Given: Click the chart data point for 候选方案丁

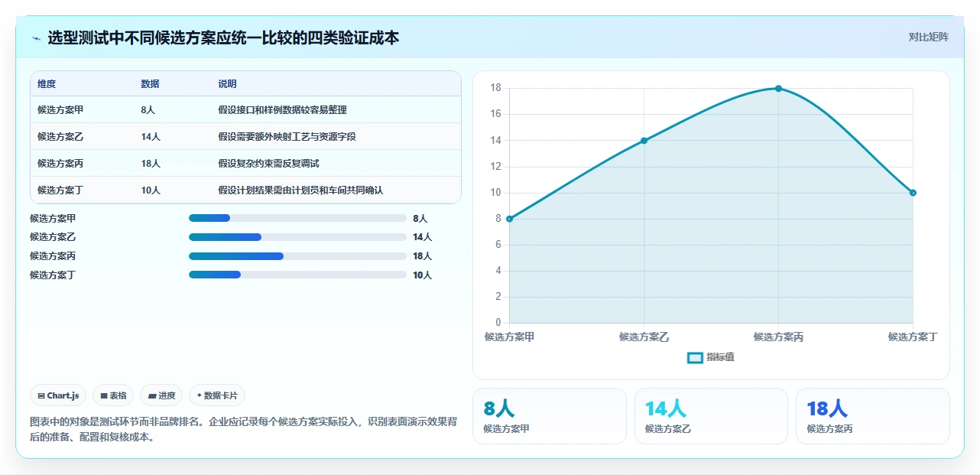Looking at the screenshot, I should point(913,193).
